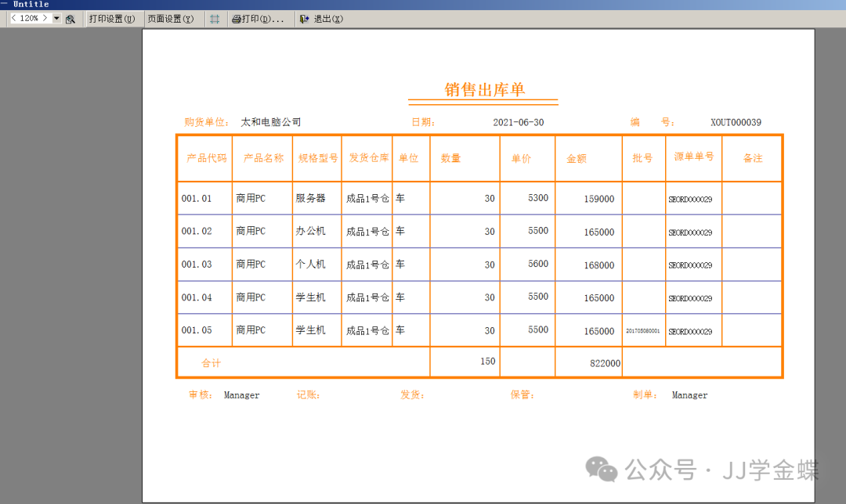Click the customer name 太和电脑公司
The image size is (846, 504).
(x=270, y=123)
